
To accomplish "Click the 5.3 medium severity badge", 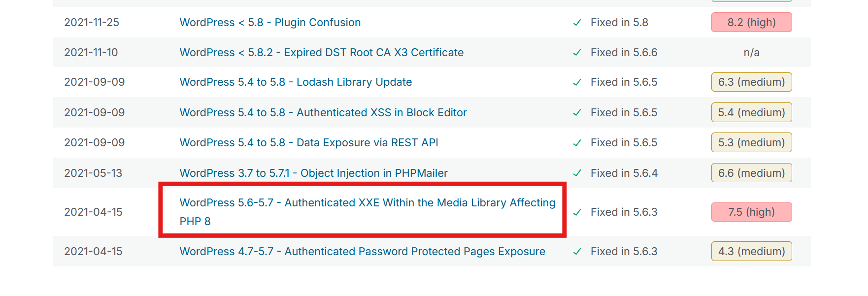I will pos(751,142).
